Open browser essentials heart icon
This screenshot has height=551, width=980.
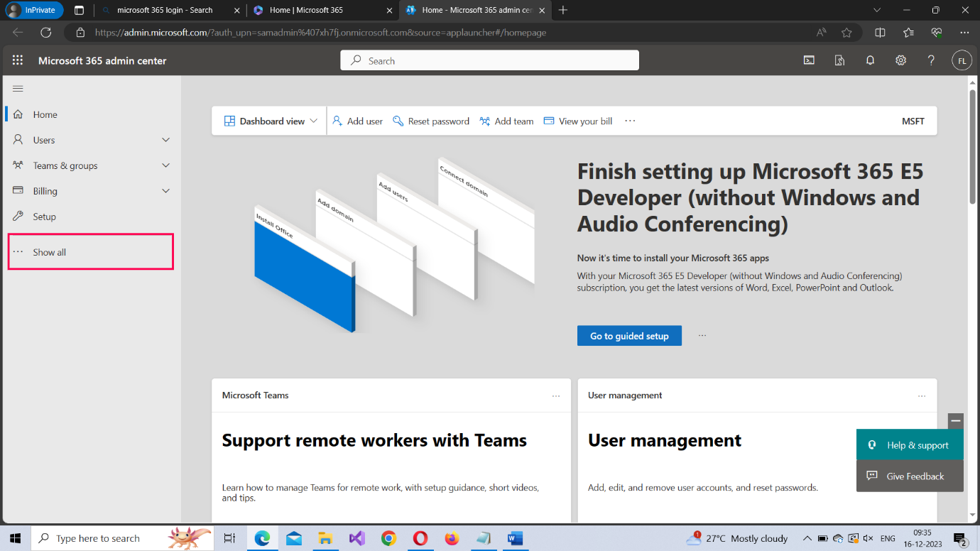(937, 32)
